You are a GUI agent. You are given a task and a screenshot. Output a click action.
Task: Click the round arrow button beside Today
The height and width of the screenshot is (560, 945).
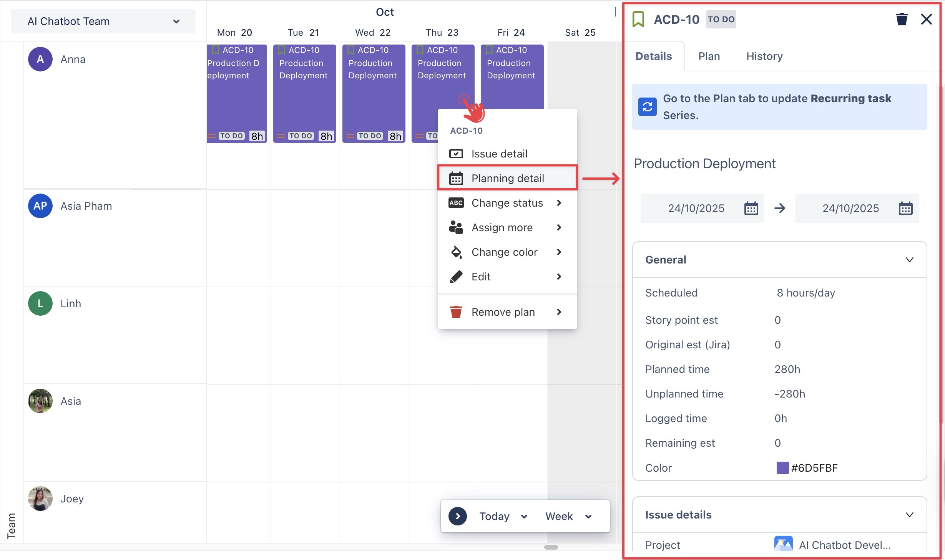pyautogui.click(x=457, y=516)
